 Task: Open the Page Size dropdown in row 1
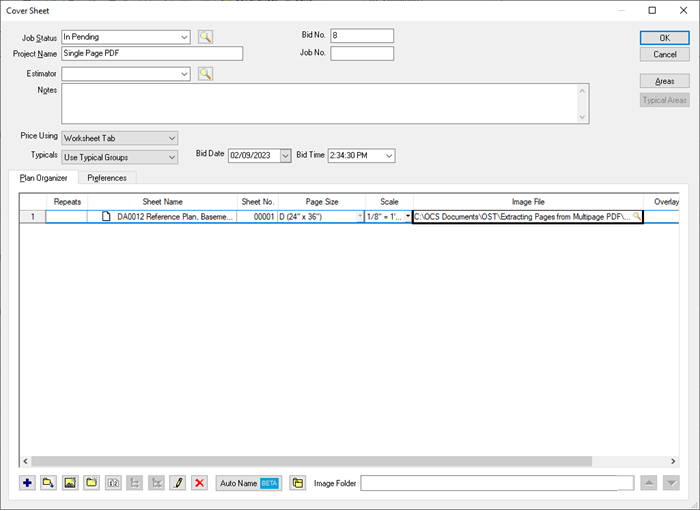(360, 216)
